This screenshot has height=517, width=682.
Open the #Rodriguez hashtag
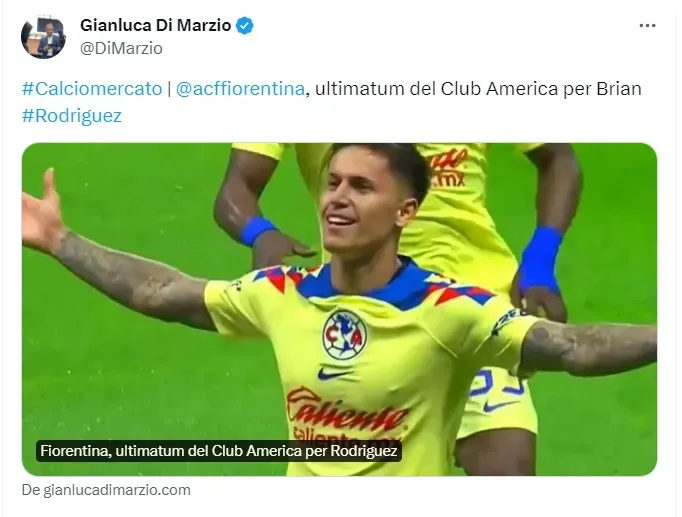click(x=72, y=116)
